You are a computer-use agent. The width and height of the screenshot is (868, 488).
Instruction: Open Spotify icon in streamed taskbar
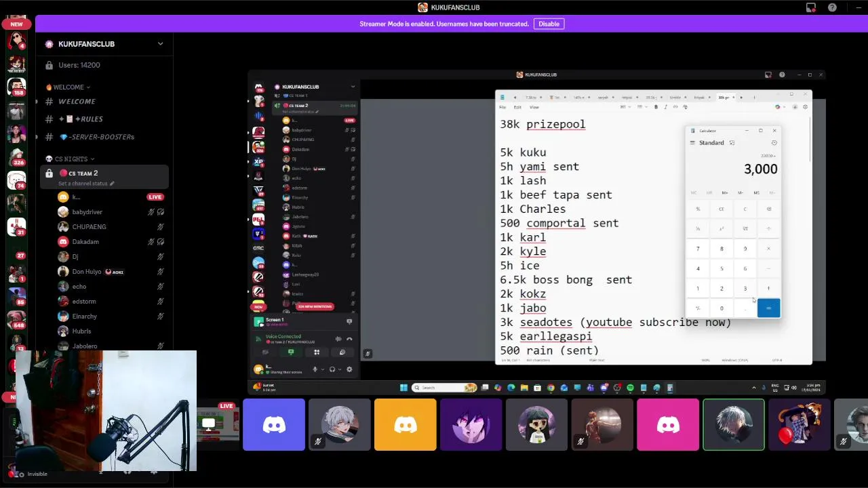tap(630, 388)
